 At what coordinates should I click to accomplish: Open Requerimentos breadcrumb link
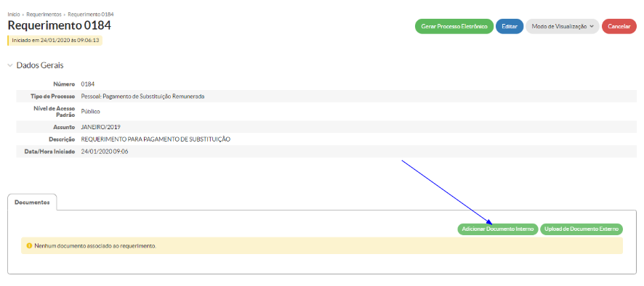coord(44,15)
